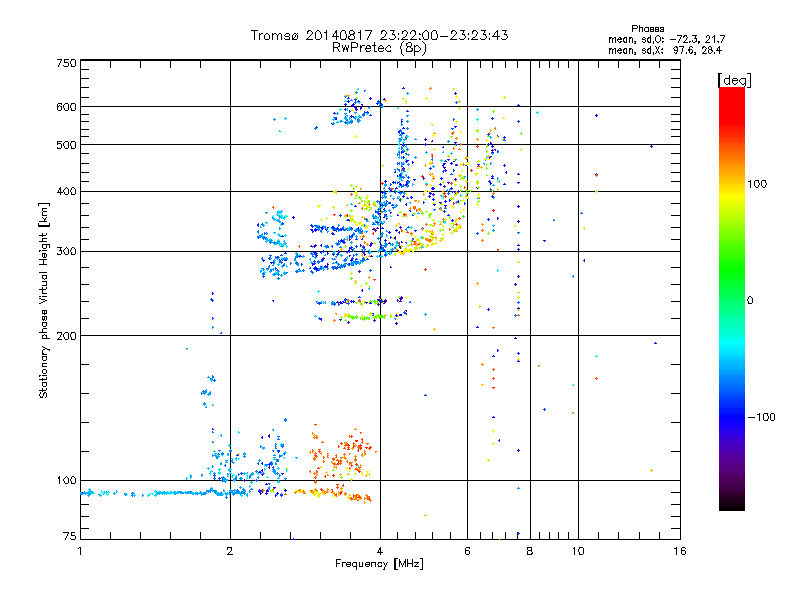This screenshot has height=600, width=800.
Task: Click the 'mean, sd,O: -72.3, 21.7' line
Action: pos(666,39)
